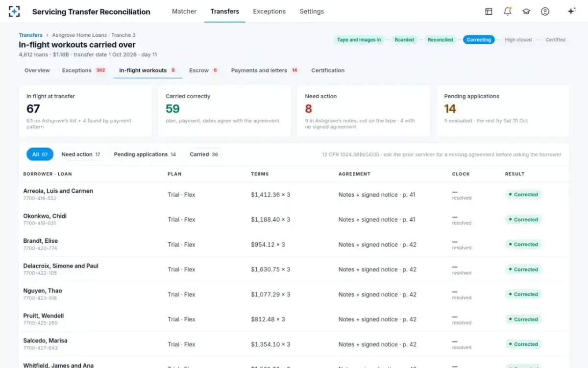Click terms $812.48 × 3
The width and height of the screenshot is (588, 368).
point(268,319)
